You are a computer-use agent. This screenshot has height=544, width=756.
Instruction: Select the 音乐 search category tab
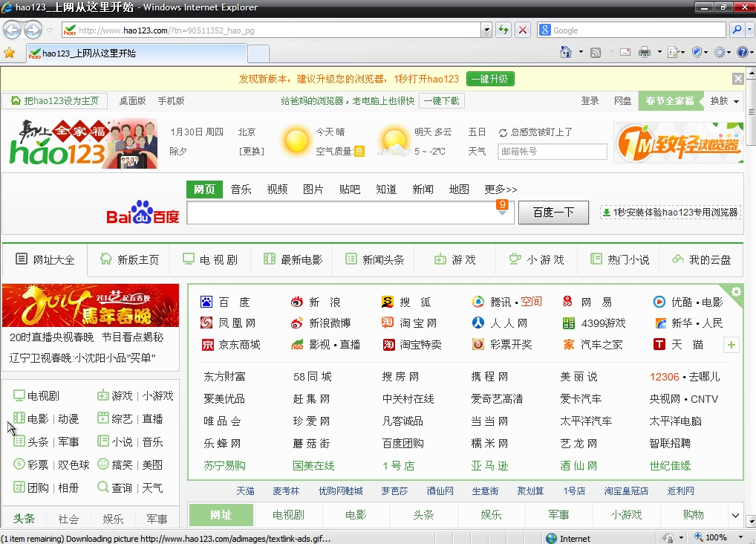[241, 190]
